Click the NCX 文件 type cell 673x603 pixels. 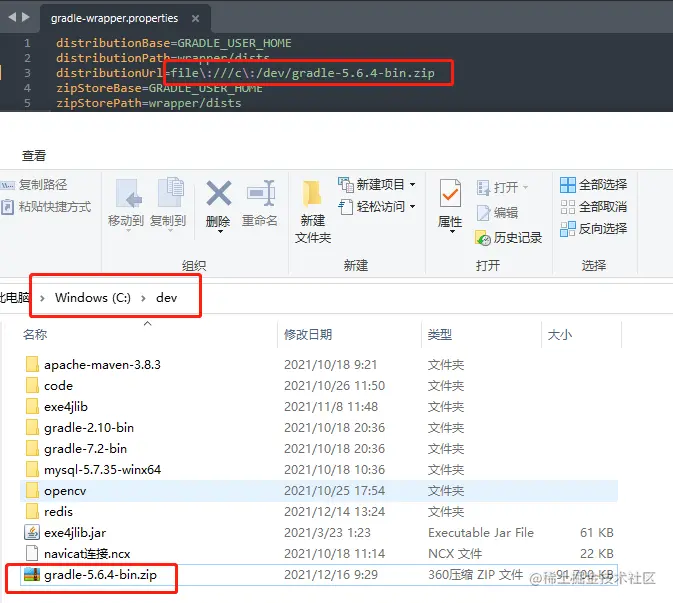coord(455,554)
